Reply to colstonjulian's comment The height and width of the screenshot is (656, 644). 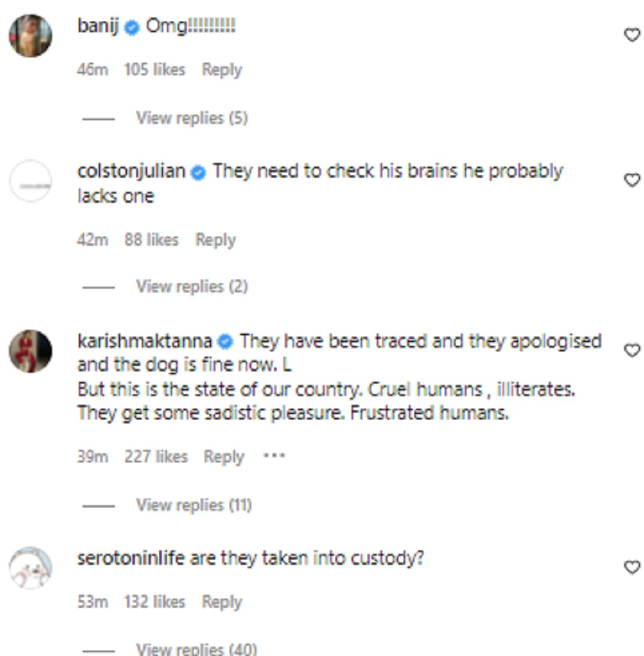point(215,240)
